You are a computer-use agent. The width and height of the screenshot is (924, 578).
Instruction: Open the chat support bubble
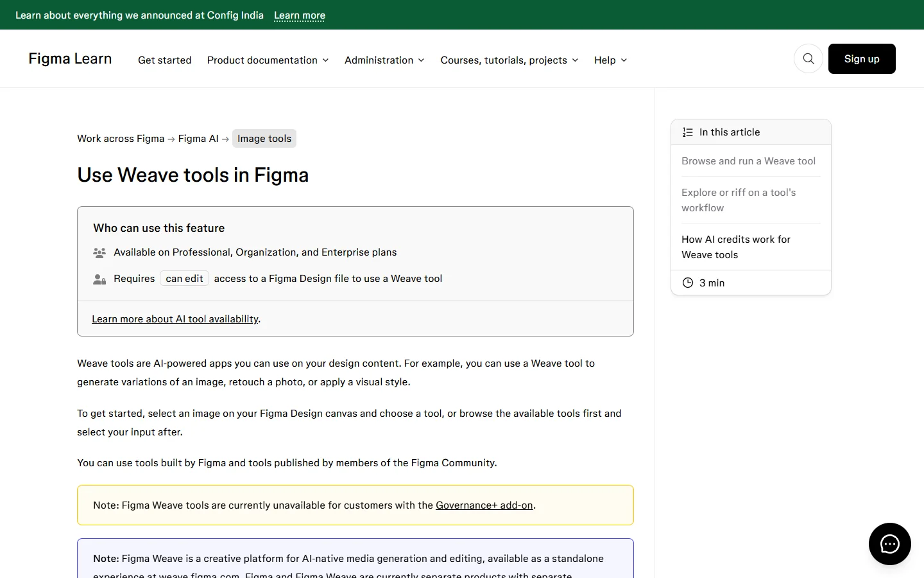(890, 544)
